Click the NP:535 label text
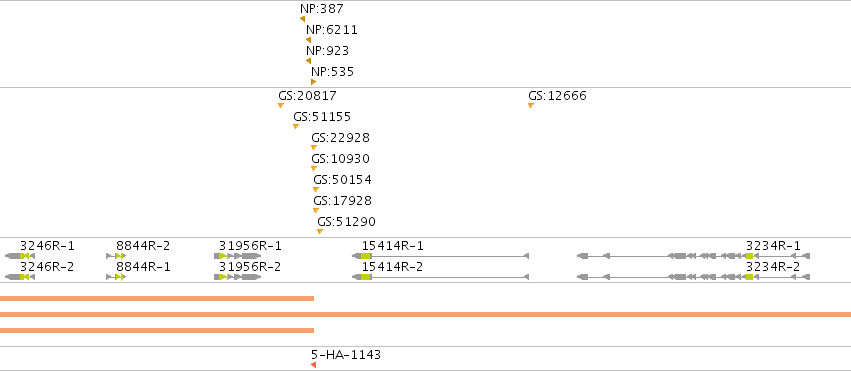Image resolution: width=851 pixels, height=371 pixels. pyautogui.click(x=332, y=72)
